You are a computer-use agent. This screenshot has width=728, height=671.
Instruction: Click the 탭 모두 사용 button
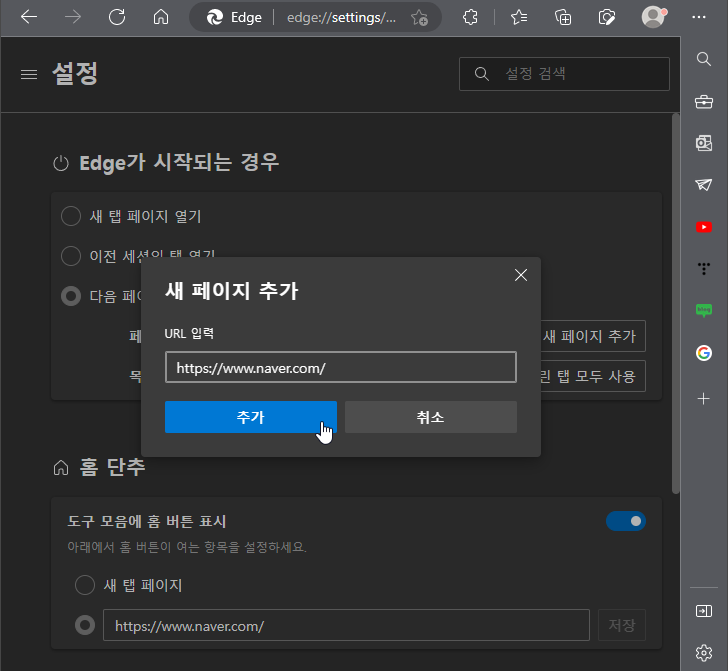593,376
